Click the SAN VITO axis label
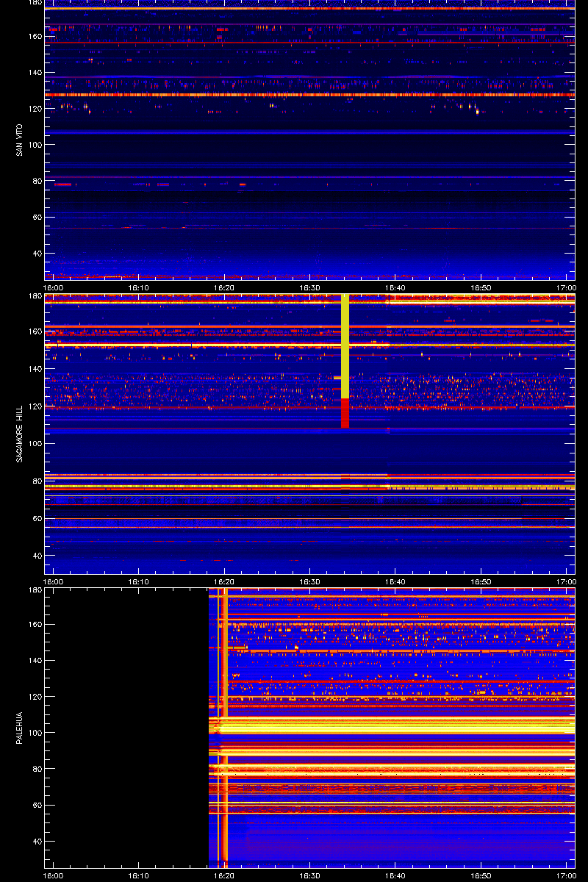Screen dimensions: 588x882 [19, 140]
